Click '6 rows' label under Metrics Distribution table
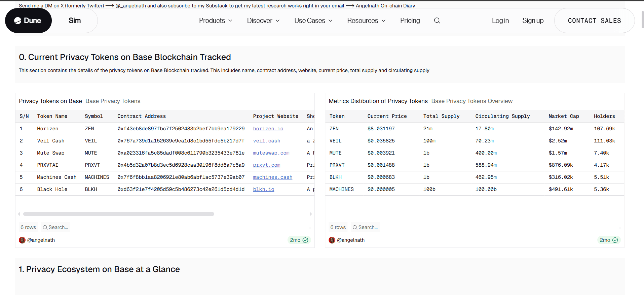644x297 pixels. click(338, 227)
